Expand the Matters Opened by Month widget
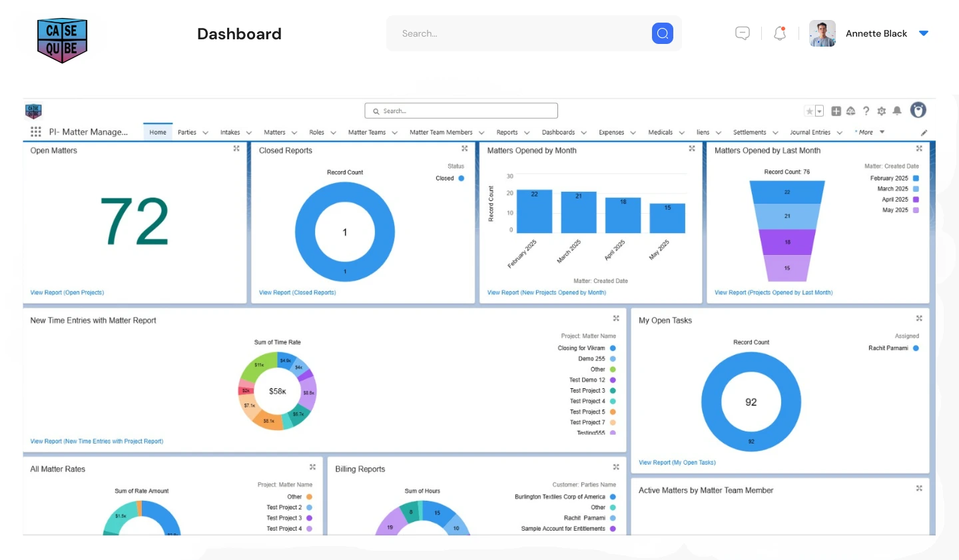This screenshot has height=560, width=959. (692, 148)
